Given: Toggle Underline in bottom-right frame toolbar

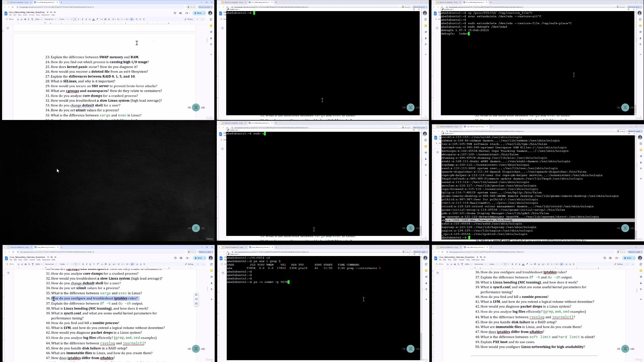Looking at the screenshot, I should (519, 264).
